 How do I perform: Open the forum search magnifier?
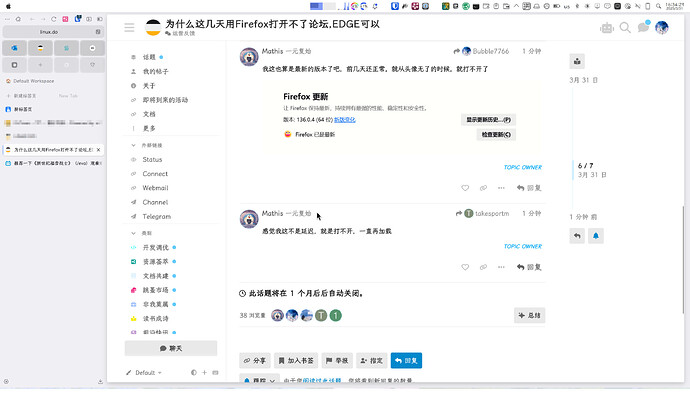coord(625,28)
